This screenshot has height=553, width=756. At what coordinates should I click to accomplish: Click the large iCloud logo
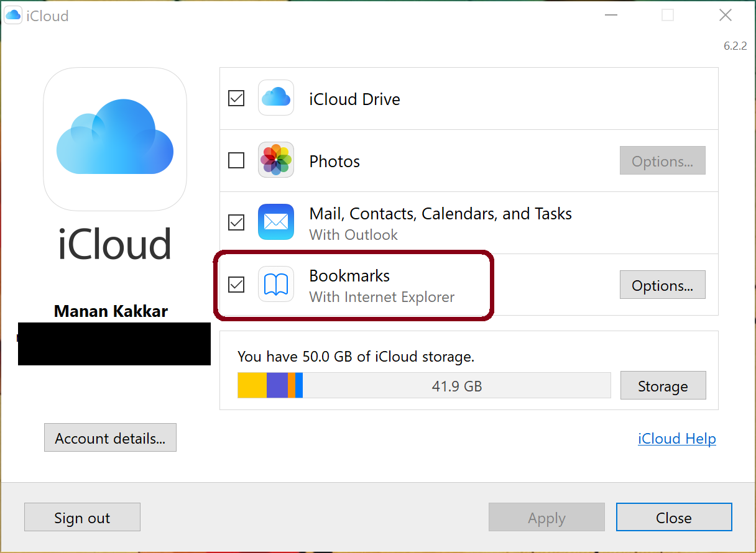point(114,139)
